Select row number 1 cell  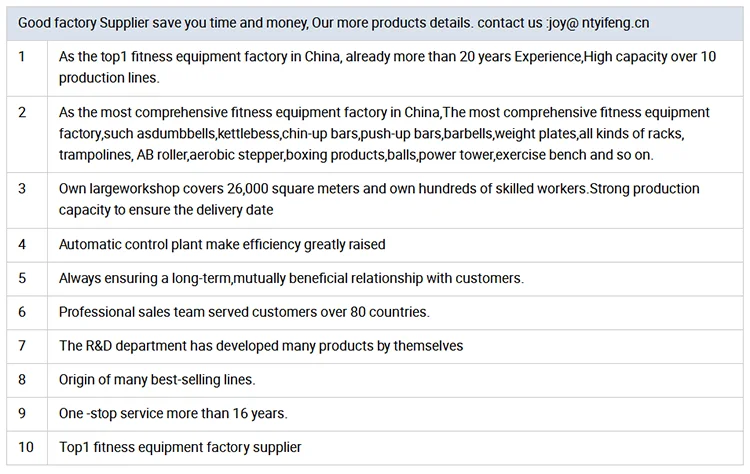pos(27,68)
